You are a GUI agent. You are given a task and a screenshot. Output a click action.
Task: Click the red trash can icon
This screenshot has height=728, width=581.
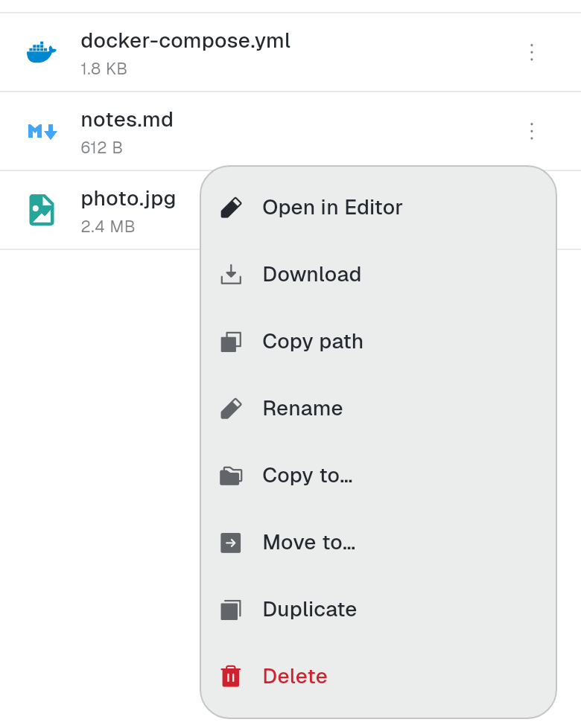pyautogui.click(x=231, y=677)
